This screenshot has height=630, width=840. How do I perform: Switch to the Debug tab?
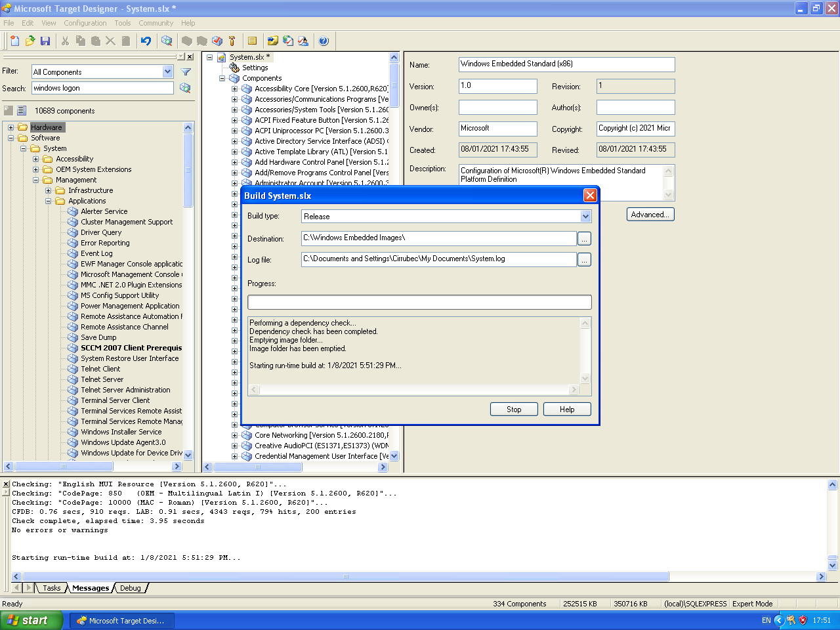click(130, 588)
